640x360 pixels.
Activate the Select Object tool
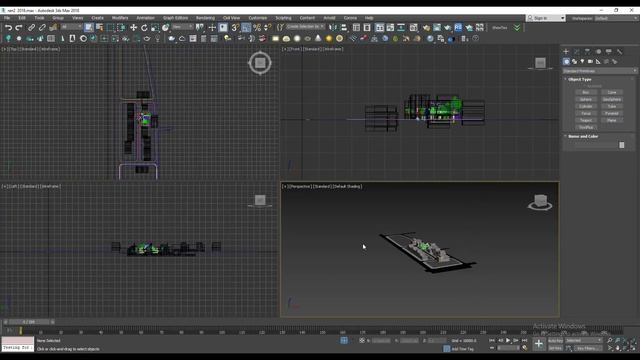[x=89, y=28]
